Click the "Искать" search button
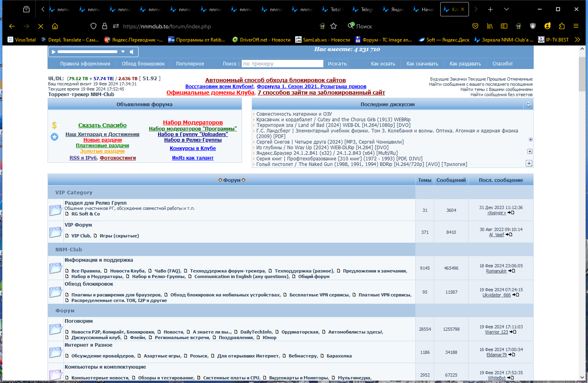 (336, 63)
